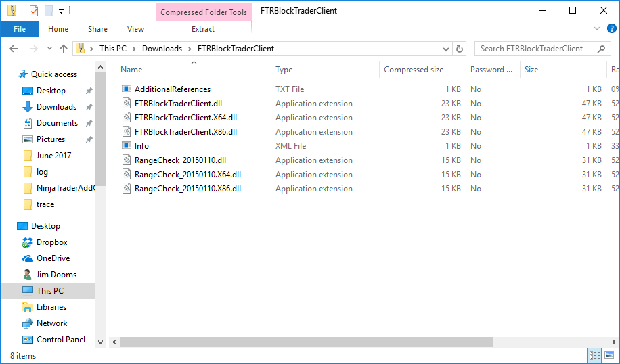Image resolution: width=620 pixels, height=364 pixels.
Task: Open the Jim Dooms user folder
Action: (56, 274)
